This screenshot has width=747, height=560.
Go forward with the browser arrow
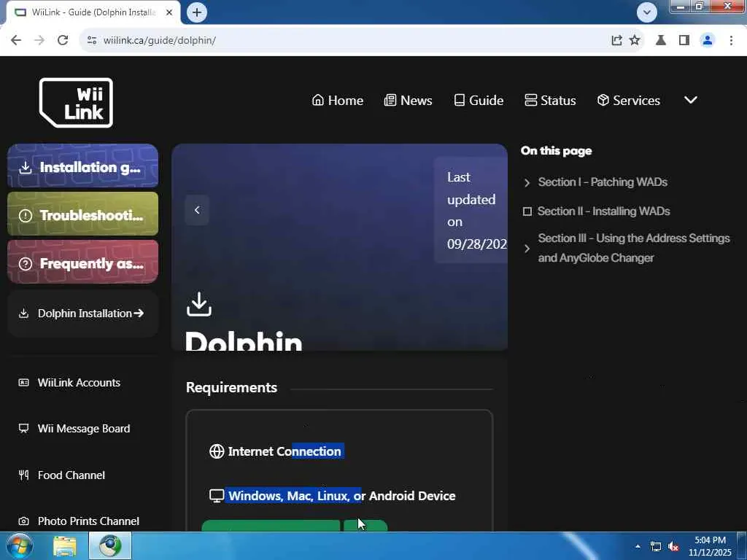[x=39, y=41]
